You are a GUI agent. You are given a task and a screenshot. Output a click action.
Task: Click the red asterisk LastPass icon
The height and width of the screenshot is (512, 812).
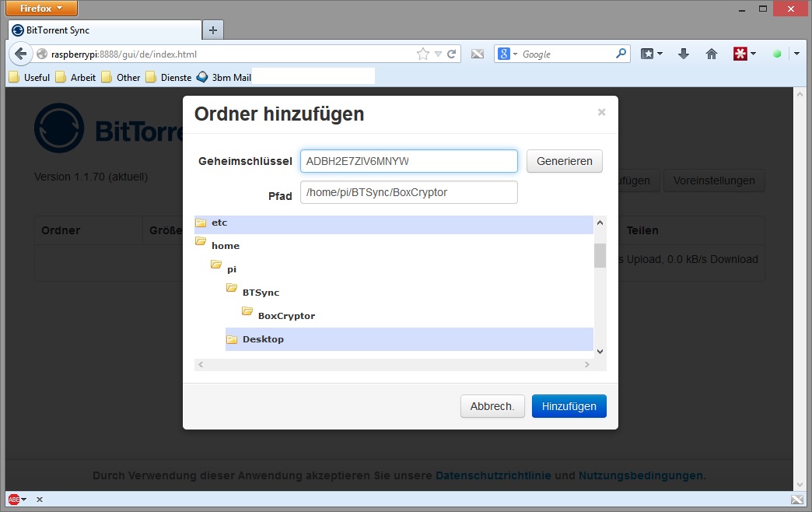(740, 54)
